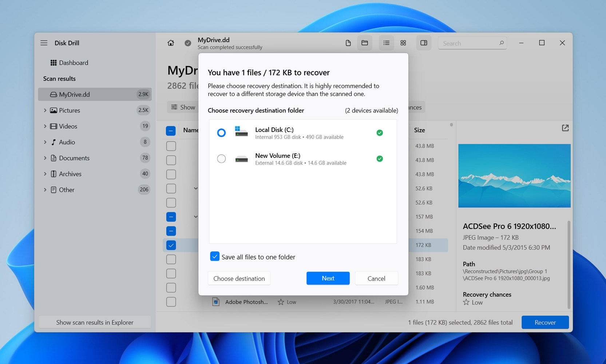
Task: Click the Home icon in toolbar
Action: point(170,43)
